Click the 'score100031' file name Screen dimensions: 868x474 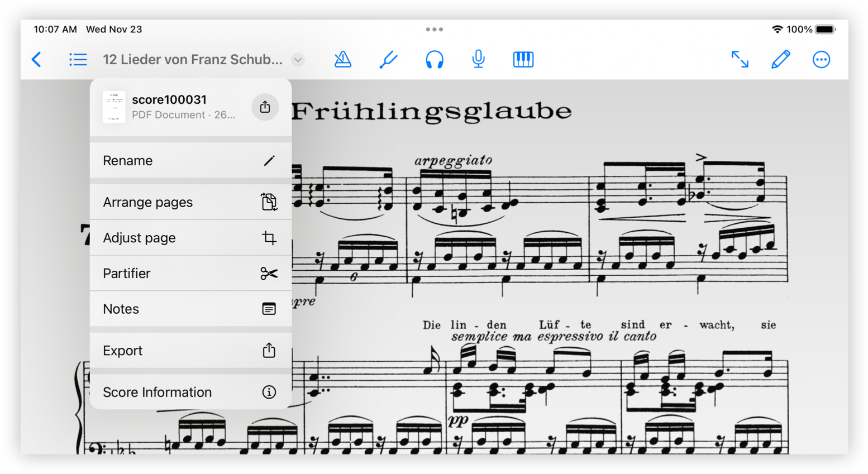pyautogui.click(x=169, y=99)
